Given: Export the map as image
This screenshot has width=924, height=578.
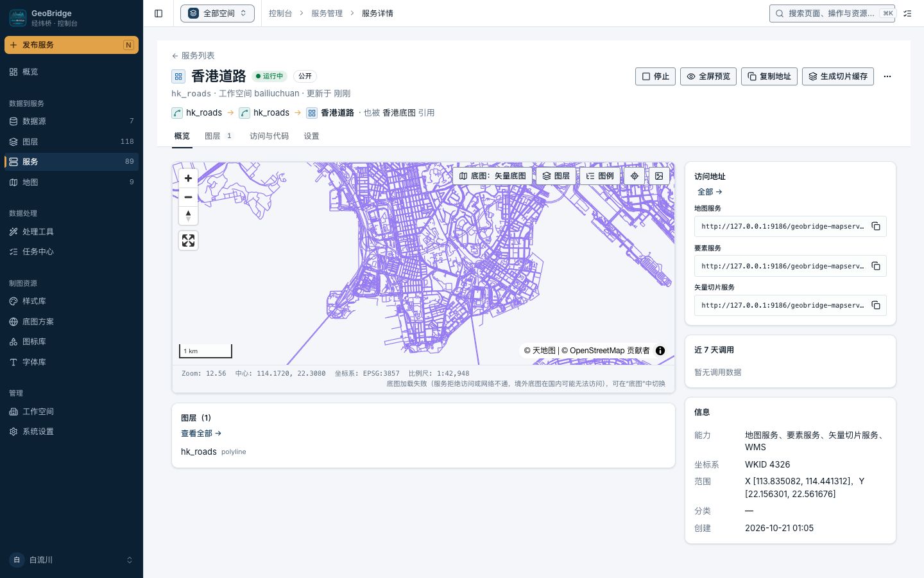Looking at the screenshot, I should pyautogui.click(x=659, y=176).
